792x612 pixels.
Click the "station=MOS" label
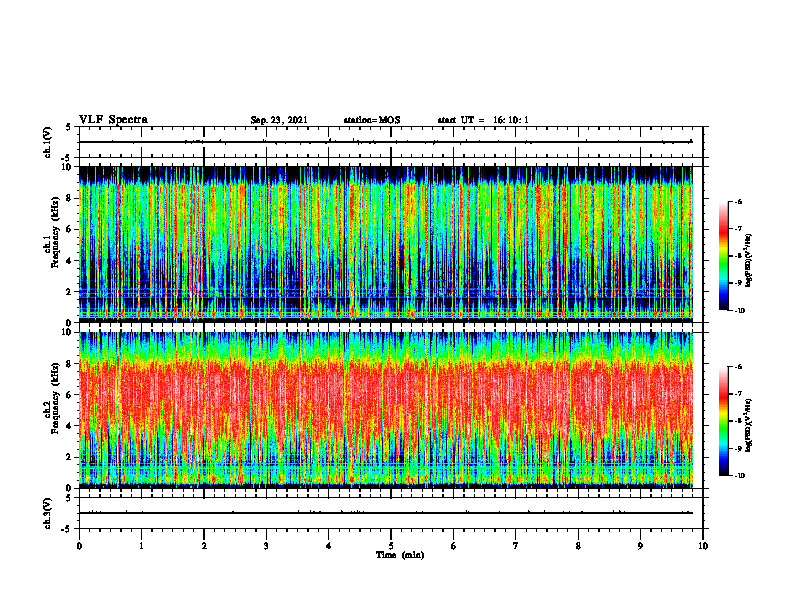(x=372, y=120)
